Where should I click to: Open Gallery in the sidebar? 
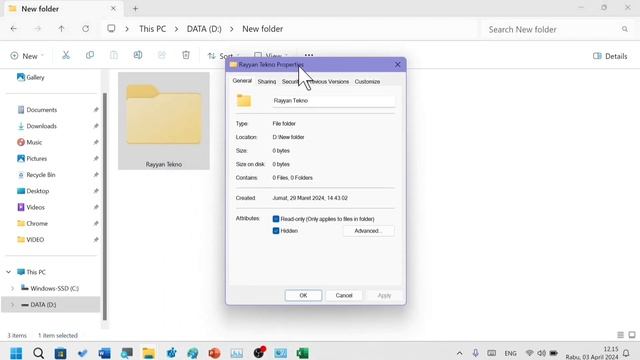pyautogui.click(x=31, y=77)
